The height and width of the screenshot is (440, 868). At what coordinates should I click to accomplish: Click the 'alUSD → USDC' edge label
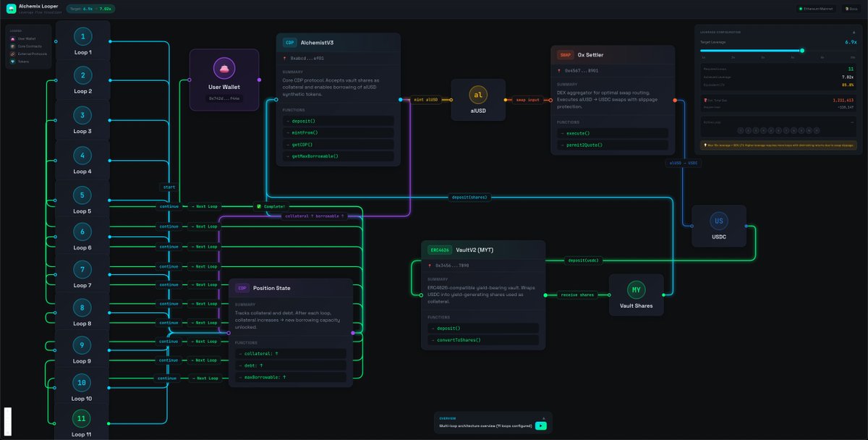tap(684, 163)
